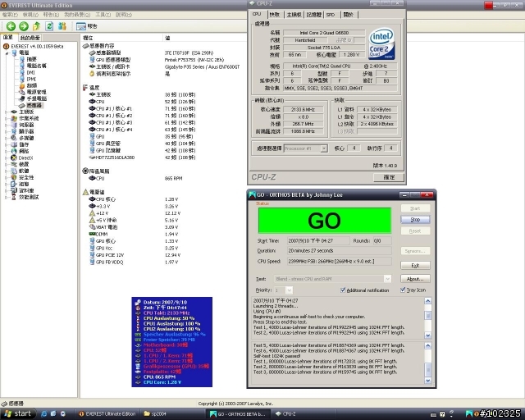525x420 pixels.
Task: Toggle the Tray Icon checkbox in ORTHOS
Action: pos(403,290)
